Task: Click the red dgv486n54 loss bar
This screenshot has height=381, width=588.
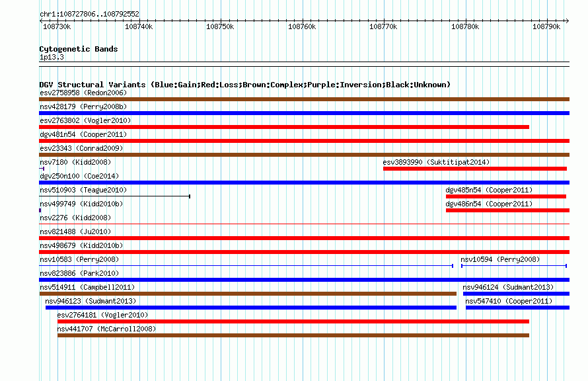Action: [x=507, y=210]
